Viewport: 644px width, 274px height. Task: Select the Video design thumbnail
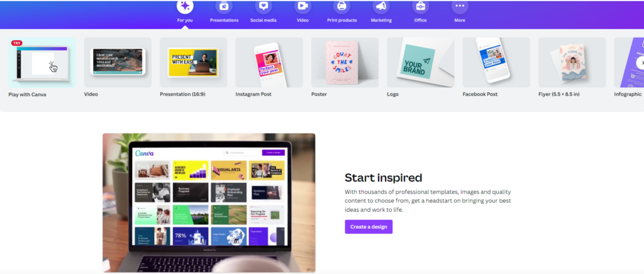click(118, 62)
